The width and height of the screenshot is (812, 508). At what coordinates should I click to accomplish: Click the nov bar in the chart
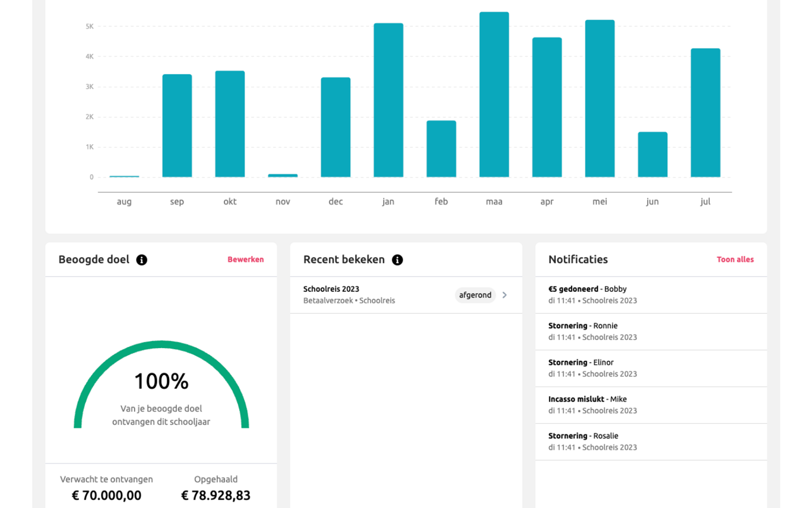[283, 175]
